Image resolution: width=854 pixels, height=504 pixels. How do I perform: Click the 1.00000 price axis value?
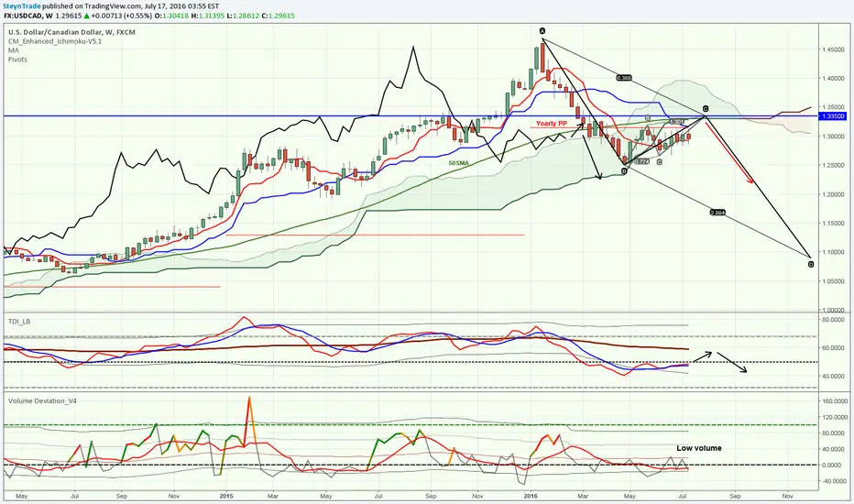[x=833, y=310]
